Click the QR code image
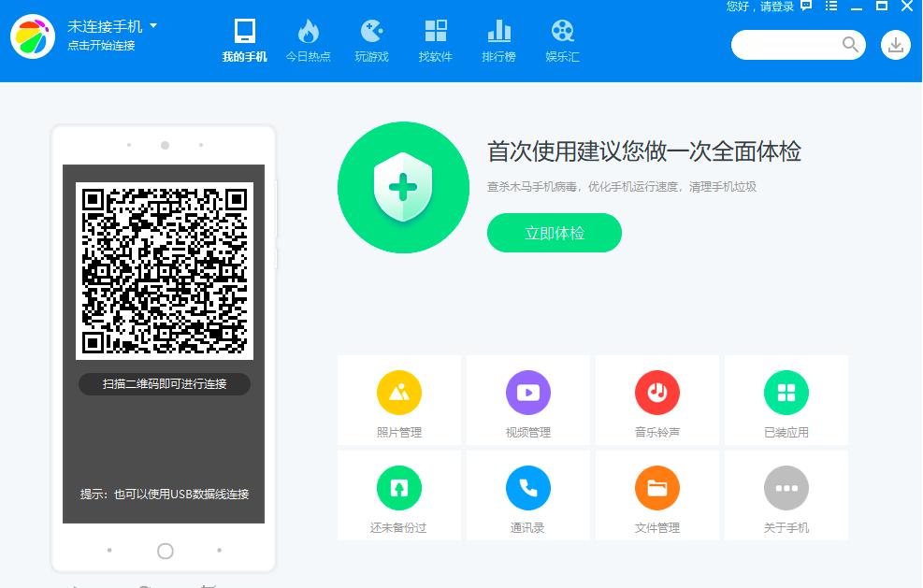Screen dimensions: 923x588 [x=165, y=271]
